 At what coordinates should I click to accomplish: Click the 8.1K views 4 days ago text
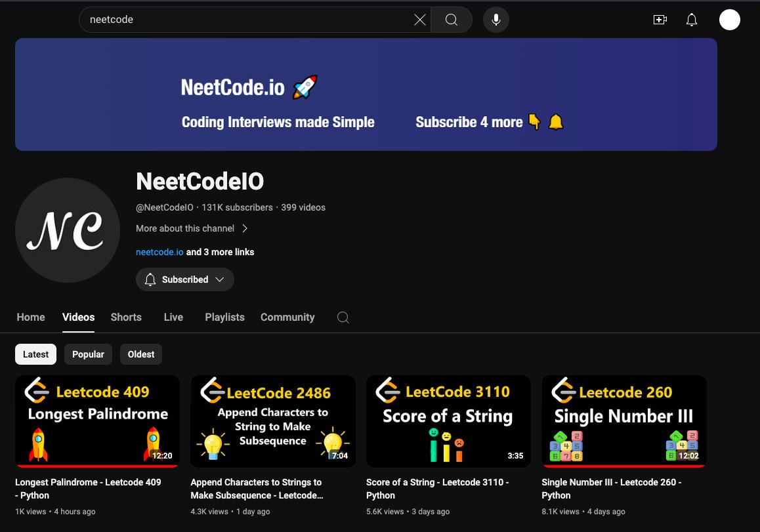point(583,512)
